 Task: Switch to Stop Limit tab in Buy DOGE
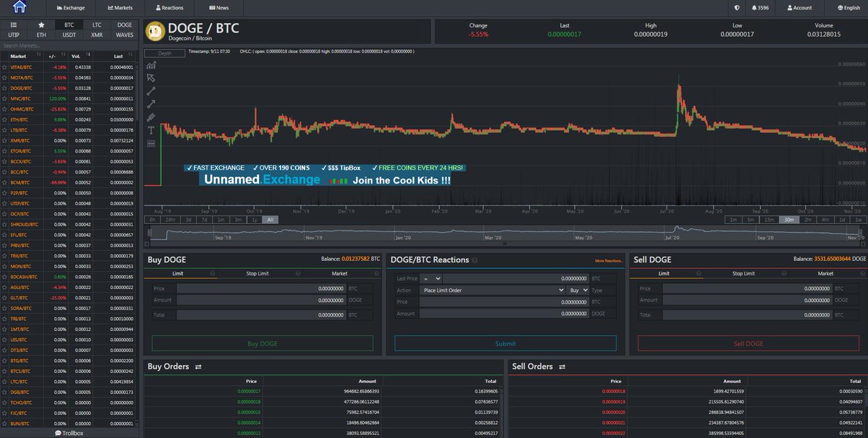click(x=258, y=274)
